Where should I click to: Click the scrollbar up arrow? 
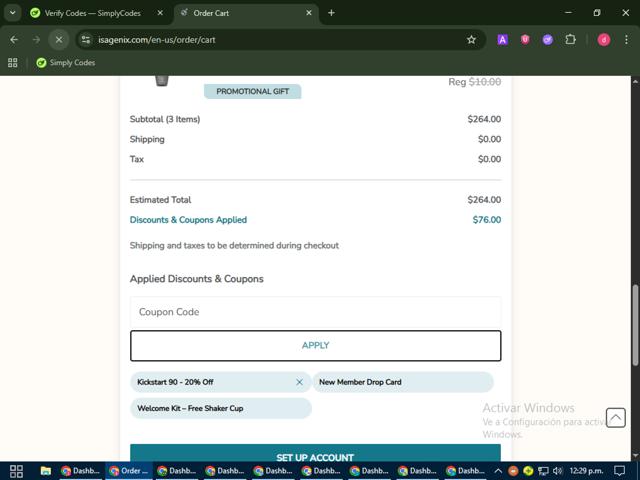click(x=635, y=82)
